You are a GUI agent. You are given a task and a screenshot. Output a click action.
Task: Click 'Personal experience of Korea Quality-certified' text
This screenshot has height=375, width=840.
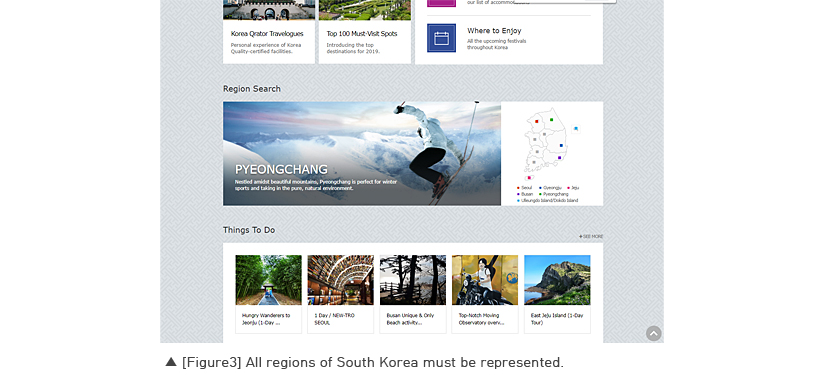pyautogui.click(x=266, y=48)
